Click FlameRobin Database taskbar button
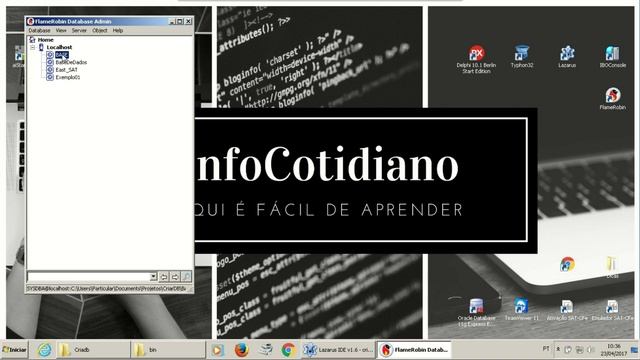Image resolution: width=640 pixels, height=360 pixels. point(413,350)
